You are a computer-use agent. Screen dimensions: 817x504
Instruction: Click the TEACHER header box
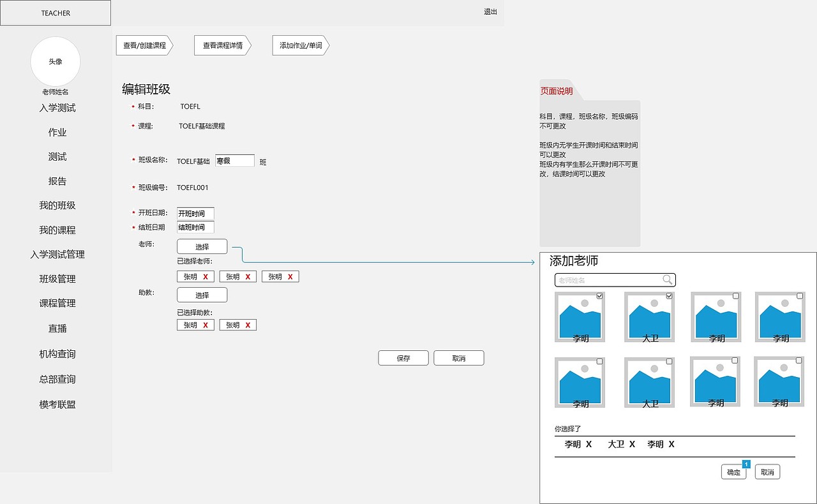coord(56,13)
